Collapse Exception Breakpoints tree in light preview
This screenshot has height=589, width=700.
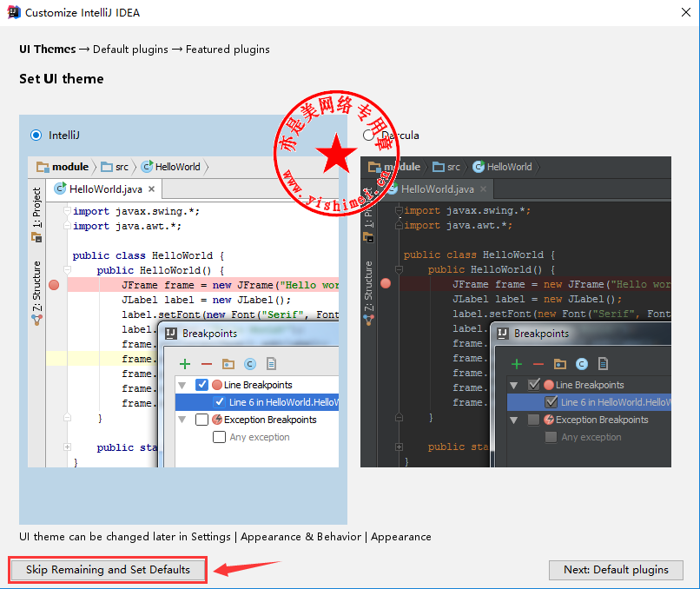click(x=182, y=420)
